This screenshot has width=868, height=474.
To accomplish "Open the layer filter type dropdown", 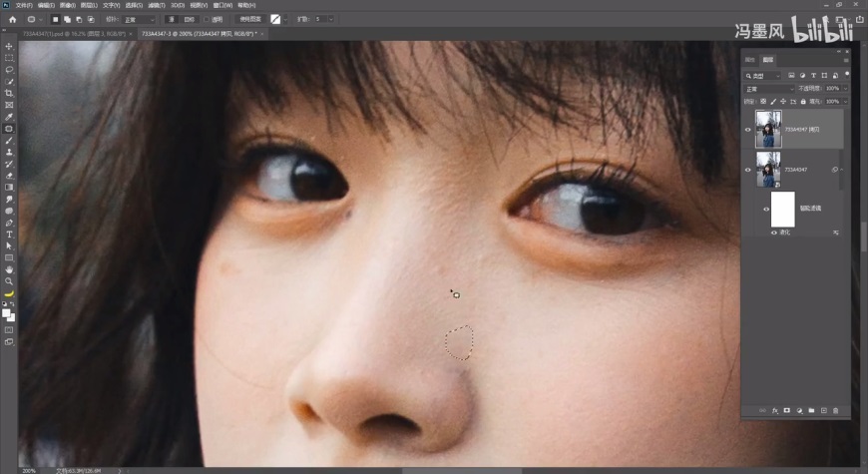I will 763,75.
